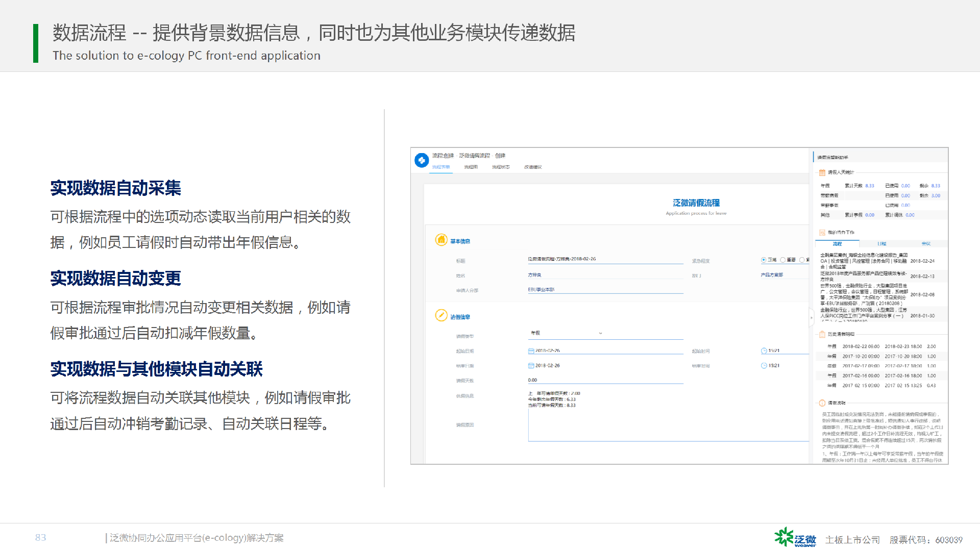Viewport: 980px width, 551px height.
Task: Click the EBU事业本部 branch link
Action: [x=541, y=290]
